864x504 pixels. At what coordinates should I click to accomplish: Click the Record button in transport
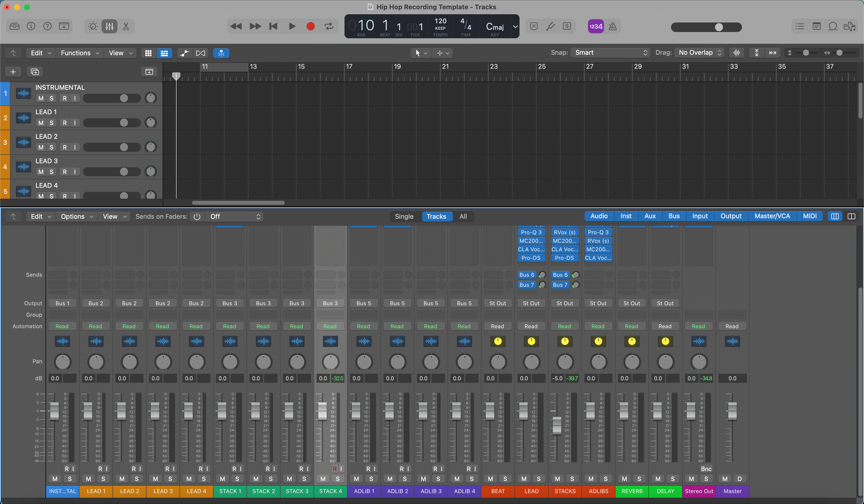310,27
